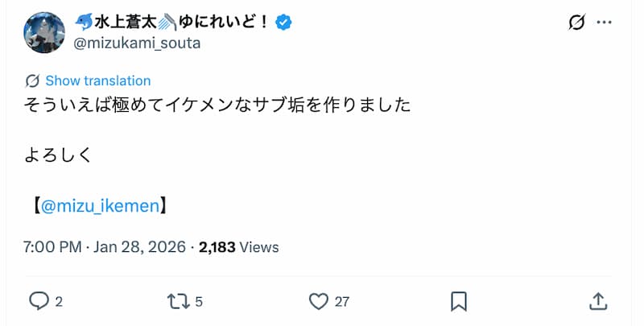Repost this tweet using the retweet icon
This screenshot has height=326, width=644.
pos(176,301)
